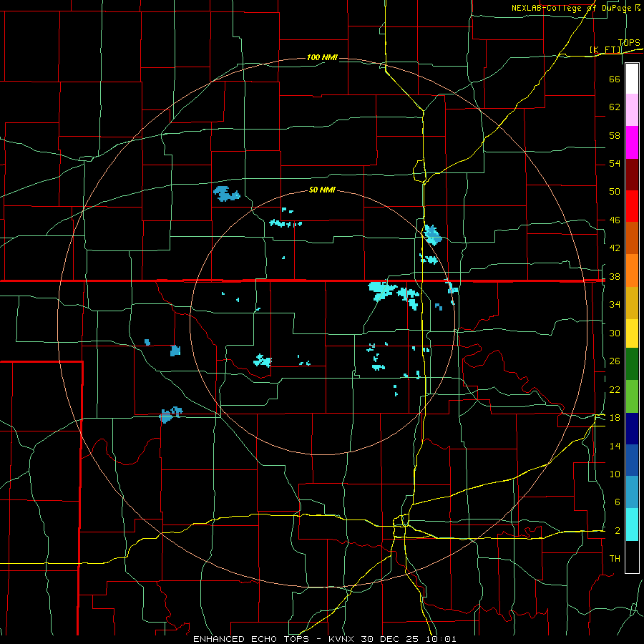Viewport: 644px width, 644px height.
Task: Click the [K FT] units label
Action: pyautogui.click(x=605, y=50)
